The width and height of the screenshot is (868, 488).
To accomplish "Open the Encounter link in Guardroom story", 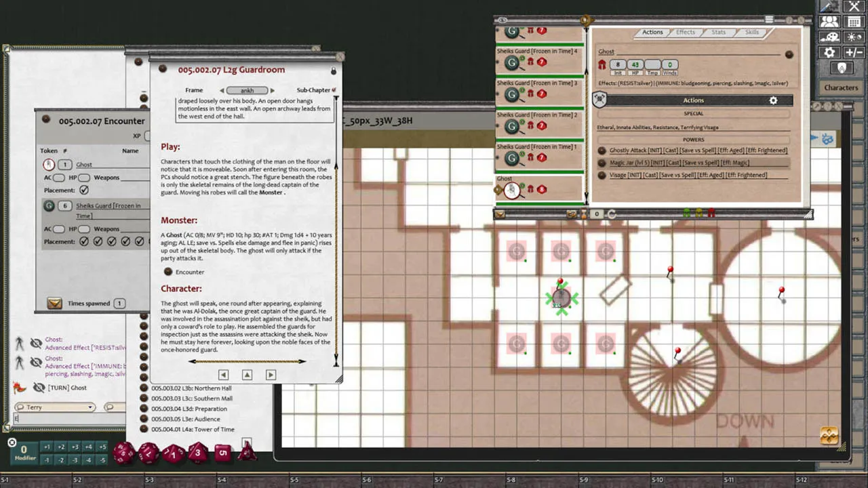I will (168, 272).
